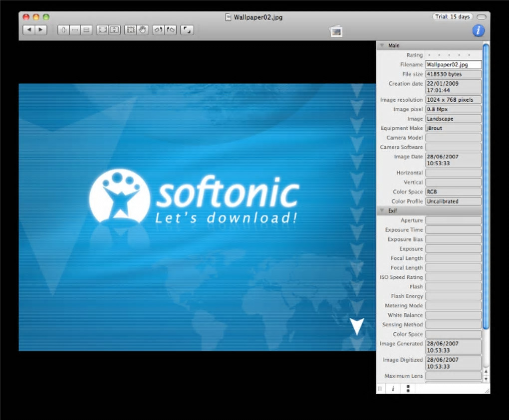Click the empty Maximum Lens field
This screenshot has width=509, height=420.
point(454,376)
